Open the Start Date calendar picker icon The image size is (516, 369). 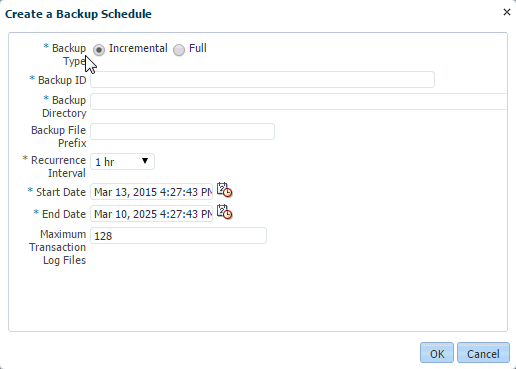(224, 190)
